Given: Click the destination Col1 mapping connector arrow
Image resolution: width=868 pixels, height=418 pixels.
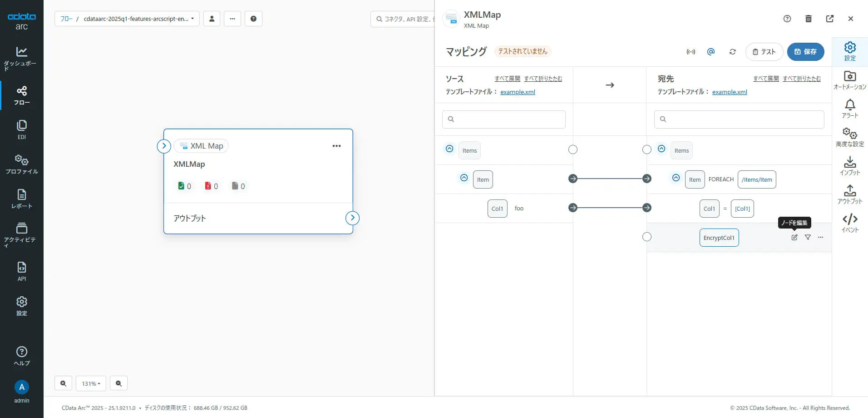Looking at the screenshot, I should coord(647,208).
